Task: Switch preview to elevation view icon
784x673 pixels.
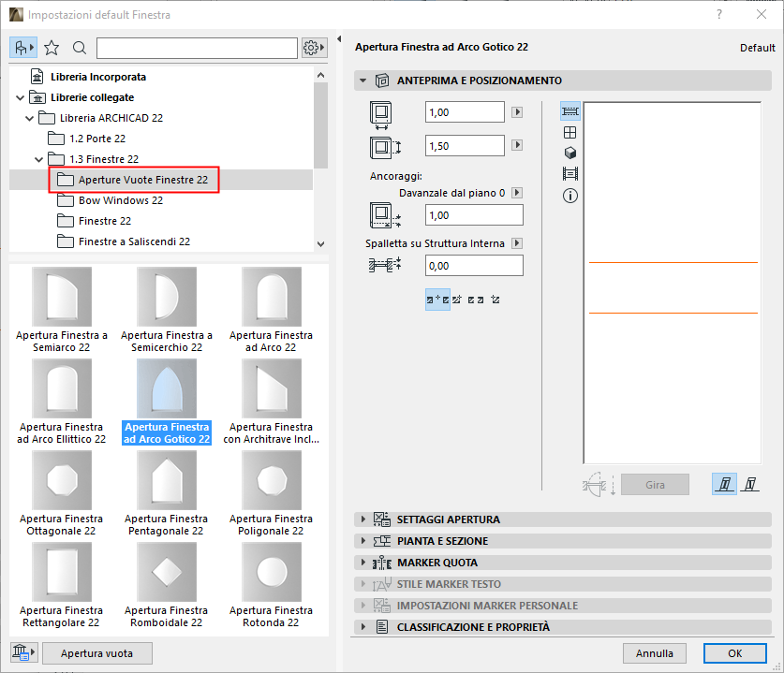Action: 570,132
